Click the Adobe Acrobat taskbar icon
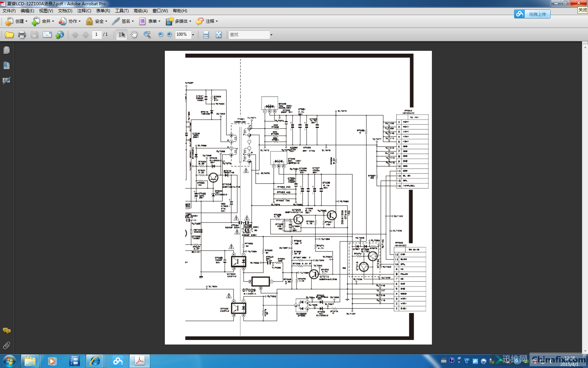 pos(140,361)
